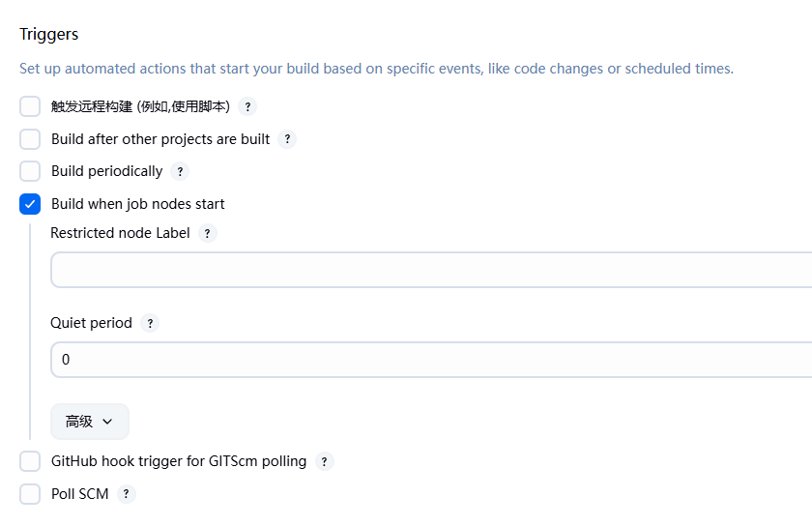The image size is (812, 527).
Task: Show help for Restricted node Label
Action: tap(207, 233)
